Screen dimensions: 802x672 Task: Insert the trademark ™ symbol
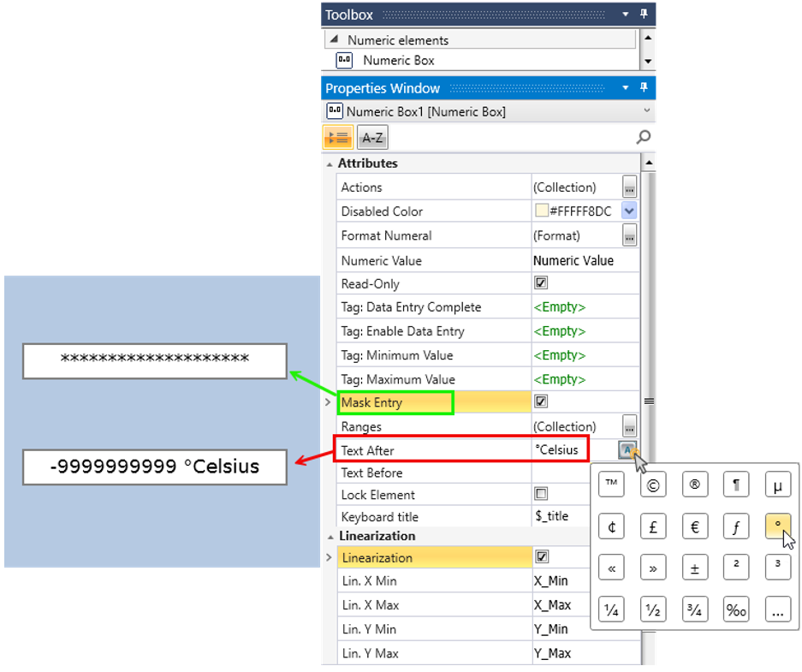tap(611, 485)
